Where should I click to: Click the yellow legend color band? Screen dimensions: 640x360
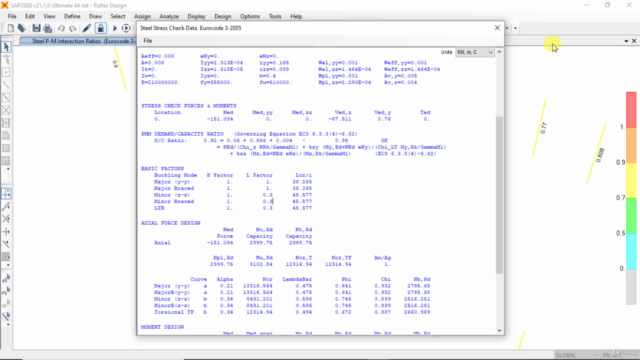631,180
